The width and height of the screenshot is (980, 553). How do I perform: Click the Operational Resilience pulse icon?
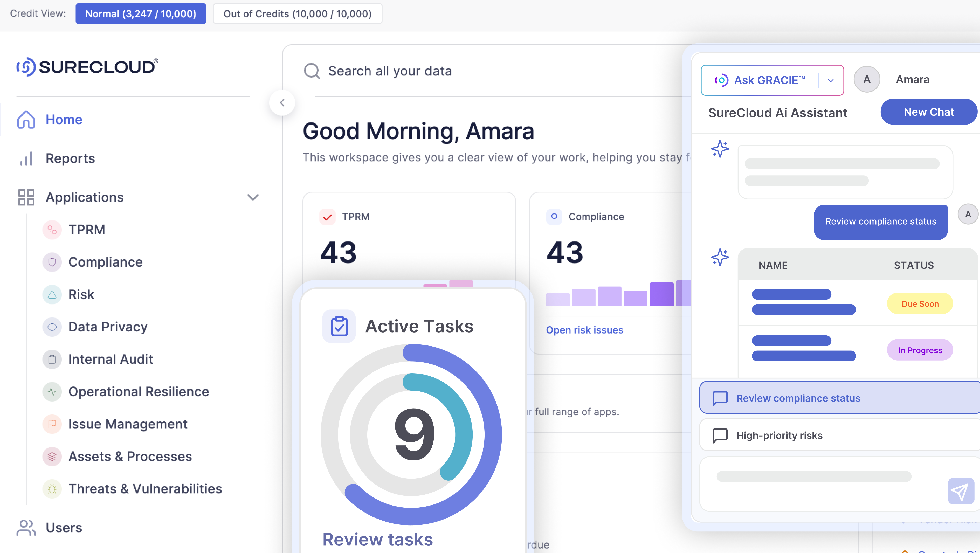coord(52,392)
